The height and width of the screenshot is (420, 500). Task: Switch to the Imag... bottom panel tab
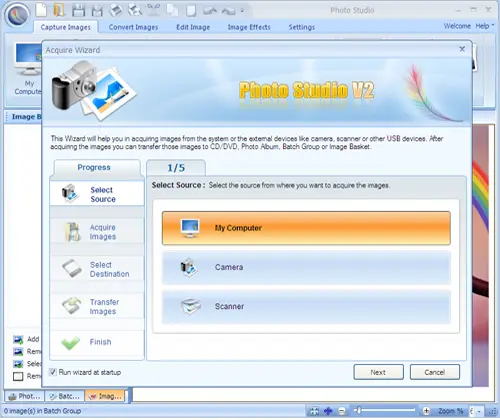pyautogui.click(x=105, y=396)
